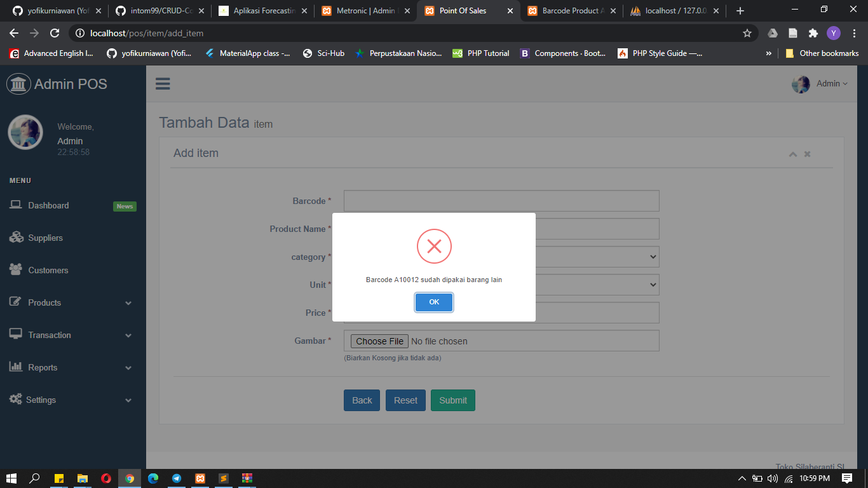Launch Telegram from the taskbar
Image resolution: width=868 pixels, height=488 pixels.
177,478
